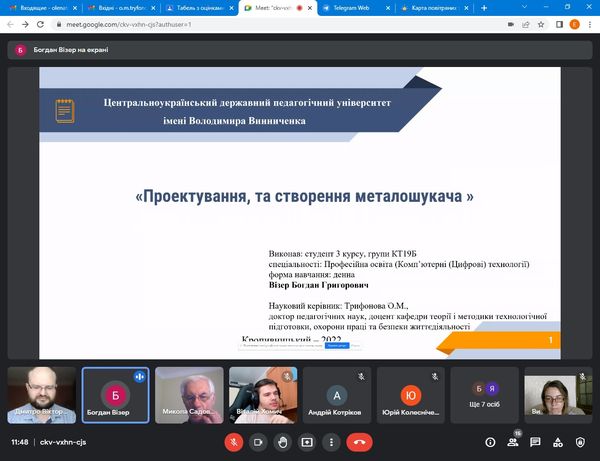The width and height of the screenshot is (600, 461).
Task: Reload the page
Action: coord(40,24)
